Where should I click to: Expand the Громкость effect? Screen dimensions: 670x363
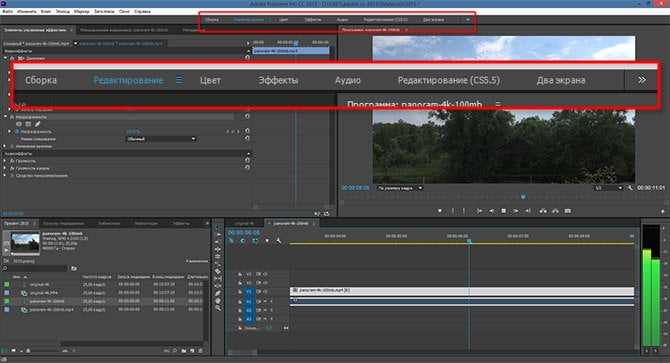(4, 161)
